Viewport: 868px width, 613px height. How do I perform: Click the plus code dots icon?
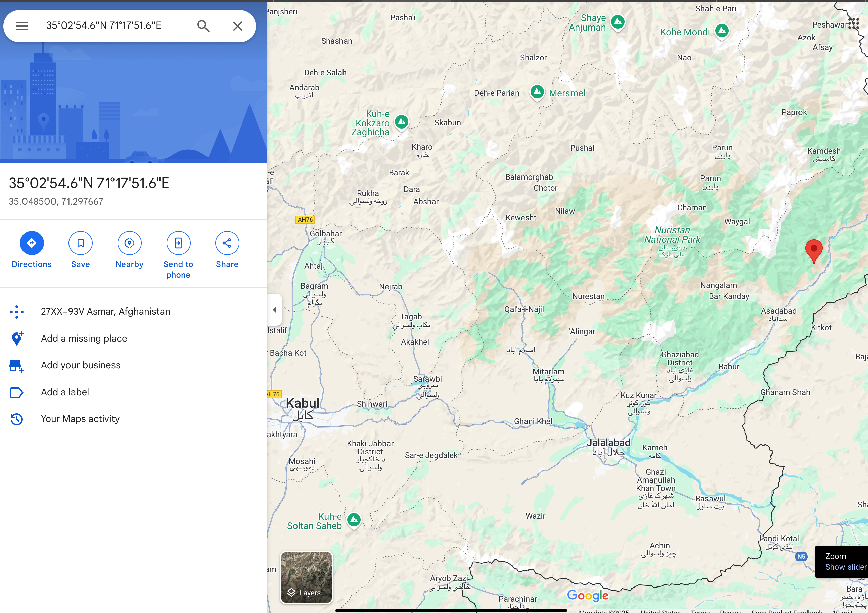tap(17, 312)
